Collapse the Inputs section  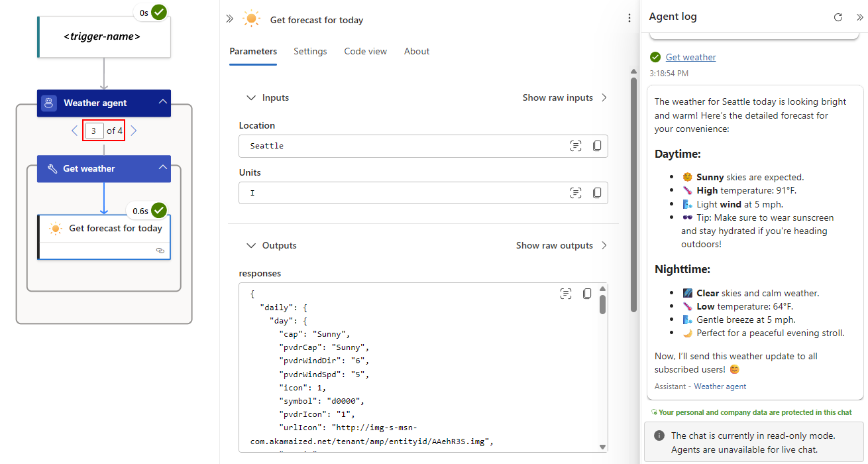coord(251,98)
